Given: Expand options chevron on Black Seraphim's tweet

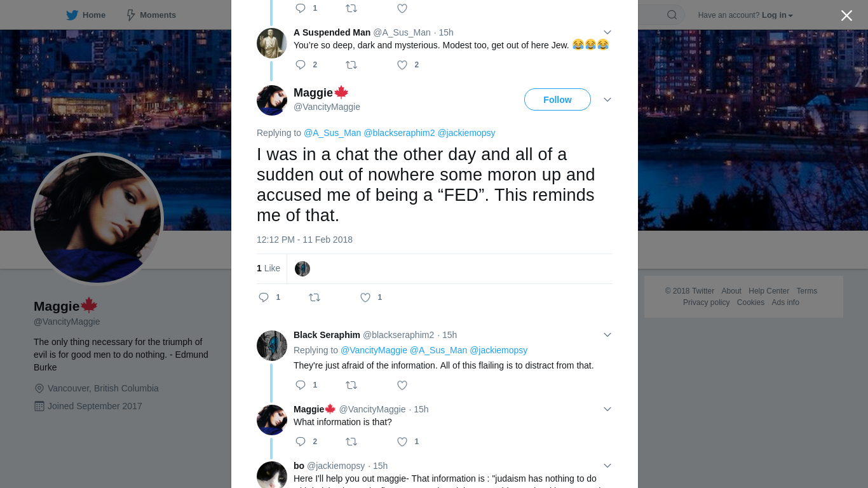Looking at the screenshot, I should 607,335.
